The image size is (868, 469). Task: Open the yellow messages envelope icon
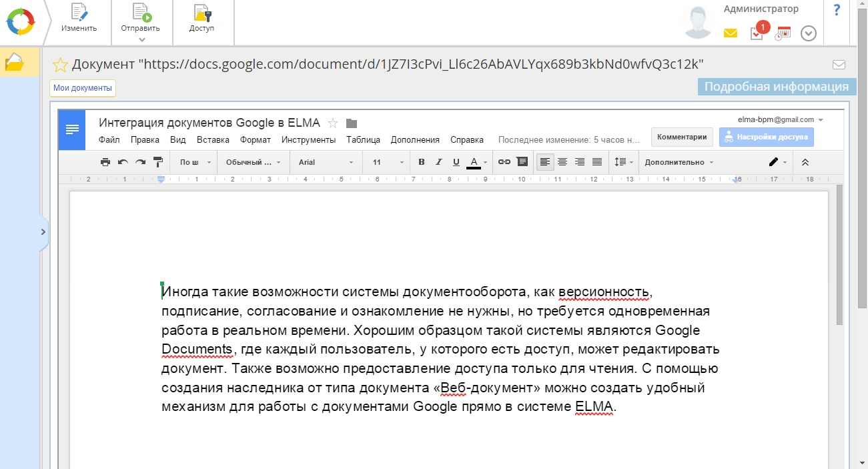click(731, 33)
